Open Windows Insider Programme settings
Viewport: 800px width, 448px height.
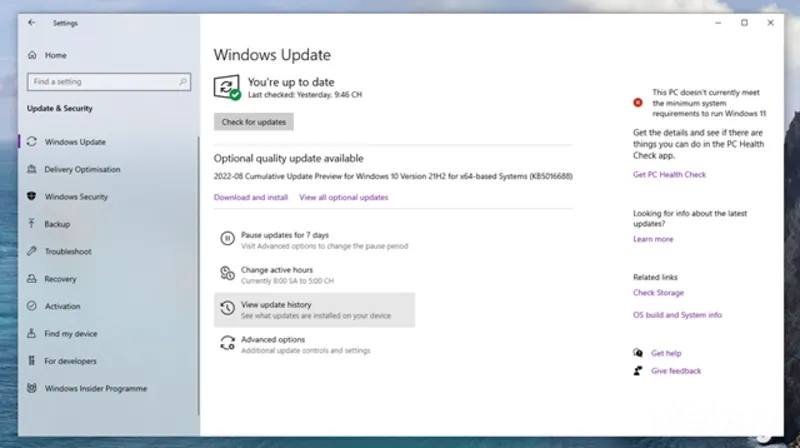[95, 388]
